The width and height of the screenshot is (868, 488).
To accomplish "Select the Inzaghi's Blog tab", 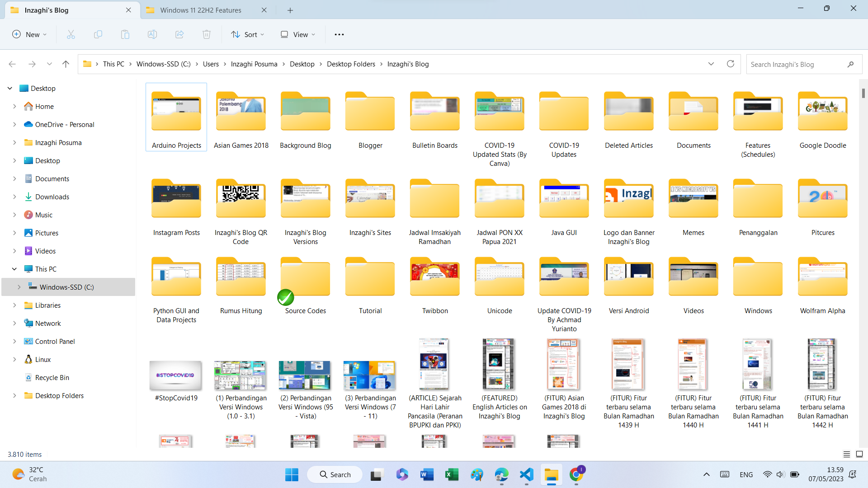I will coord(47,10).
